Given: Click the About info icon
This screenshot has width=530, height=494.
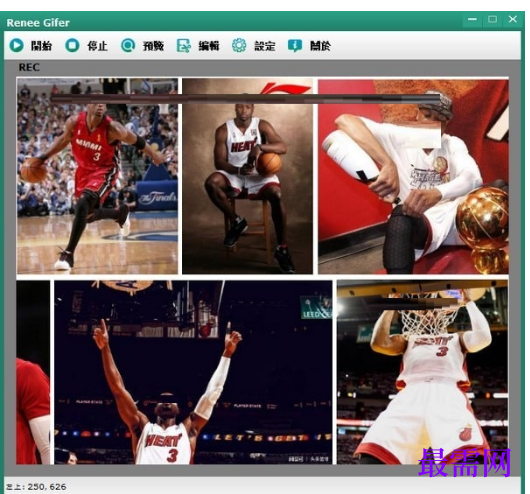Looking at the screenshot, I should click(x=295, y=46).
